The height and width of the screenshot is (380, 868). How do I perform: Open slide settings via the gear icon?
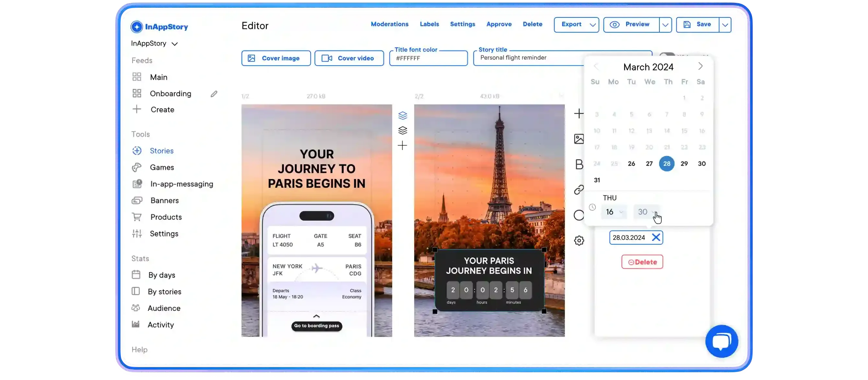(x=579, y=240)
